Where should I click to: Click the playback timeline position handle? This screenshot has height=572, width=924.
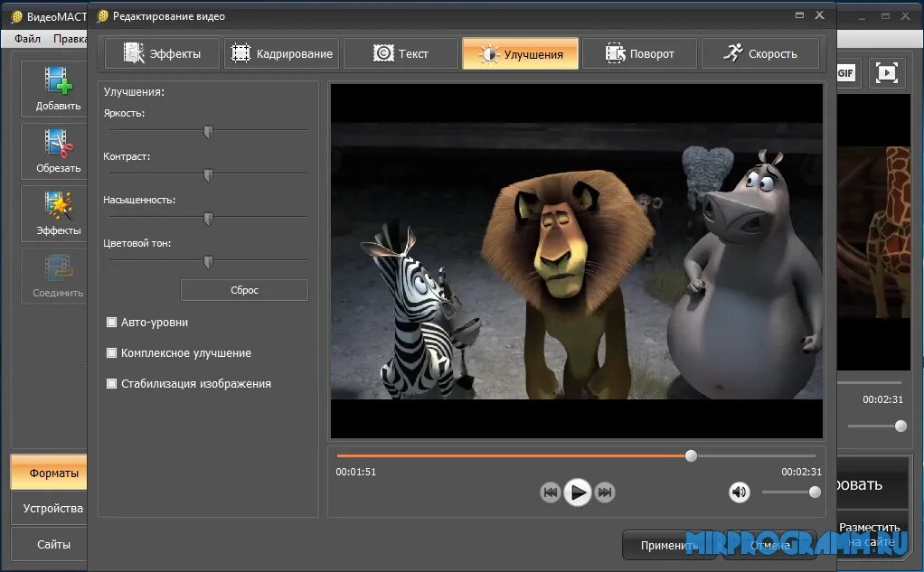click(692, 455)
